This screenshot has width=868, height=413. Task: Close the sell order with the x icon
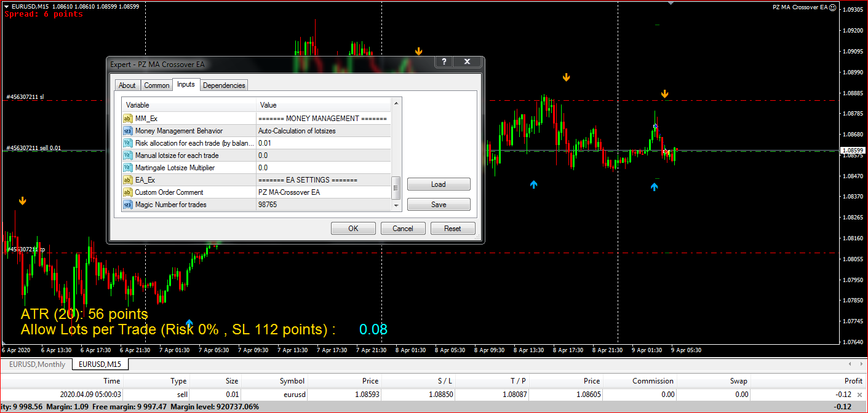(x=859, y=395)
